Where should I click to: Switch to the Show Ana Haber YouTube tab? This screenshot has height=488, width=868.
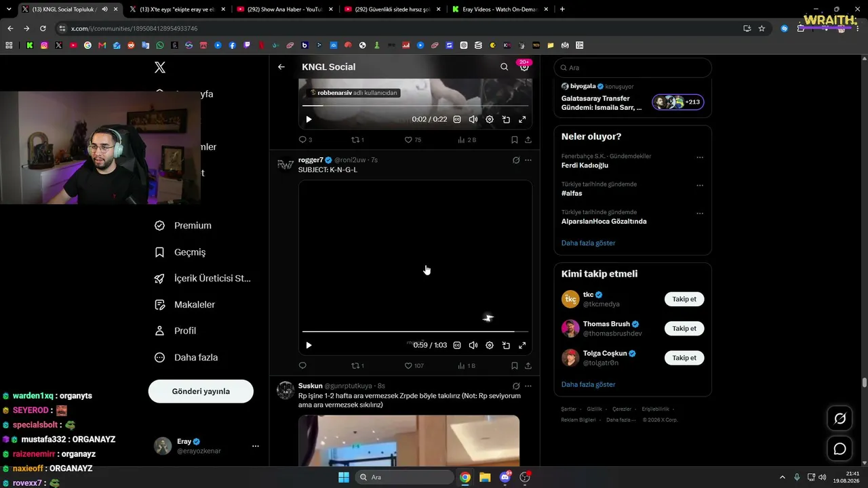pos(283,9)
